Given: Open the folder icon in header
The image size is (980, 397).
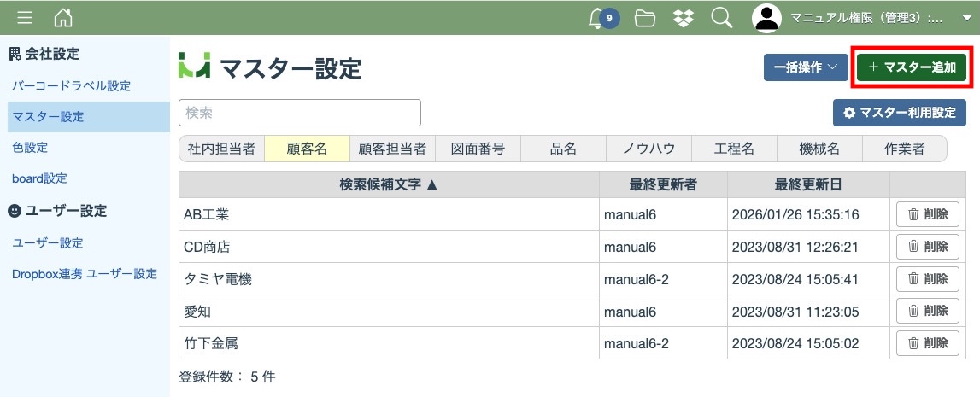Looking at the screenshot, I should tap(645, 18).
